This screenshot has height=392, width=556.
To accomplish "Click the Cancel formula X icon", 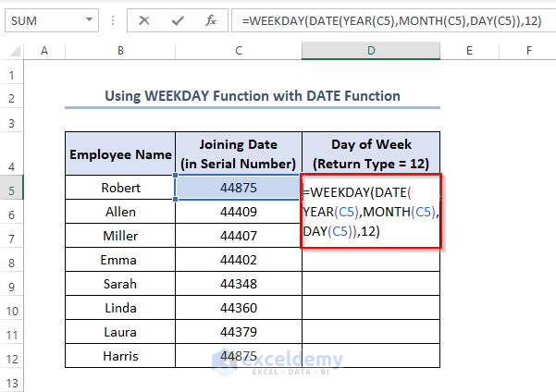I will [x=144, y=19].
